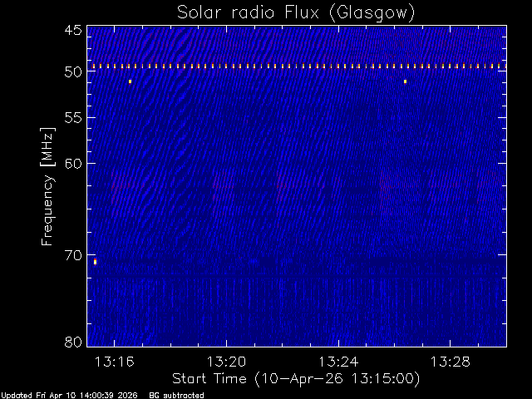Click the 50 MHz frequency axis label

(x=73, y=71)
